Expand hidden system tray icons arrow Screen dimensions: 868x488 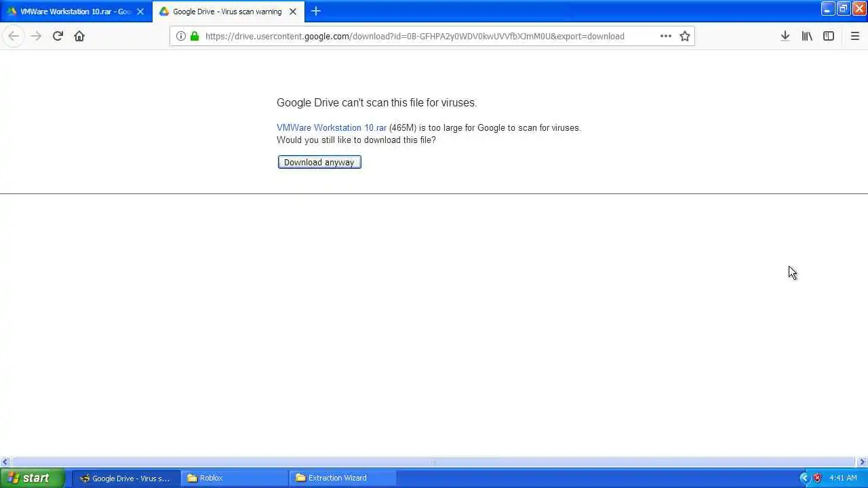(805, 478)
